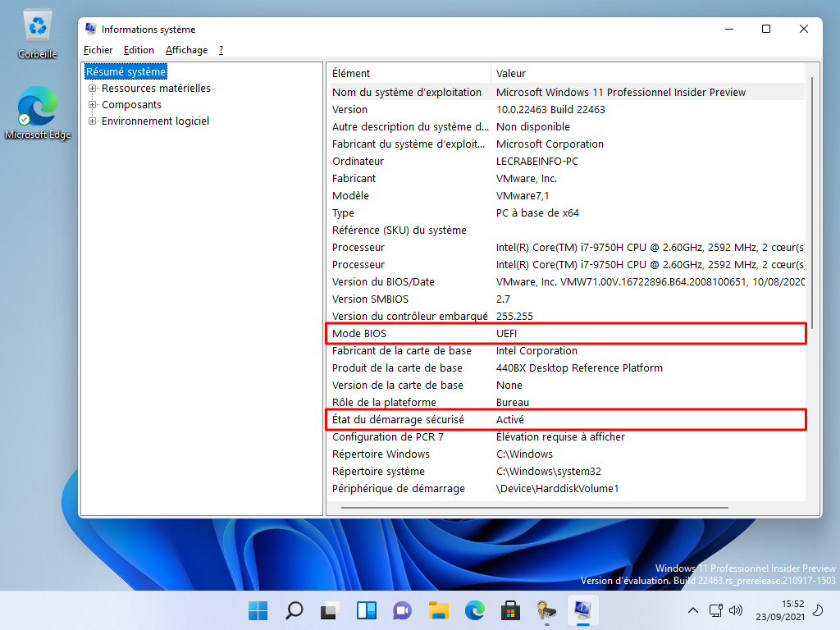Maximize the Informations système window
This screenshot has width=840, height=630.
point(766,29)
